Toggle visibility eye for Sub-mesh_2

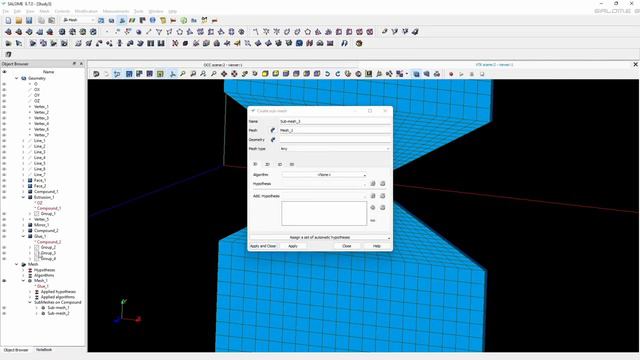point(4,313)
